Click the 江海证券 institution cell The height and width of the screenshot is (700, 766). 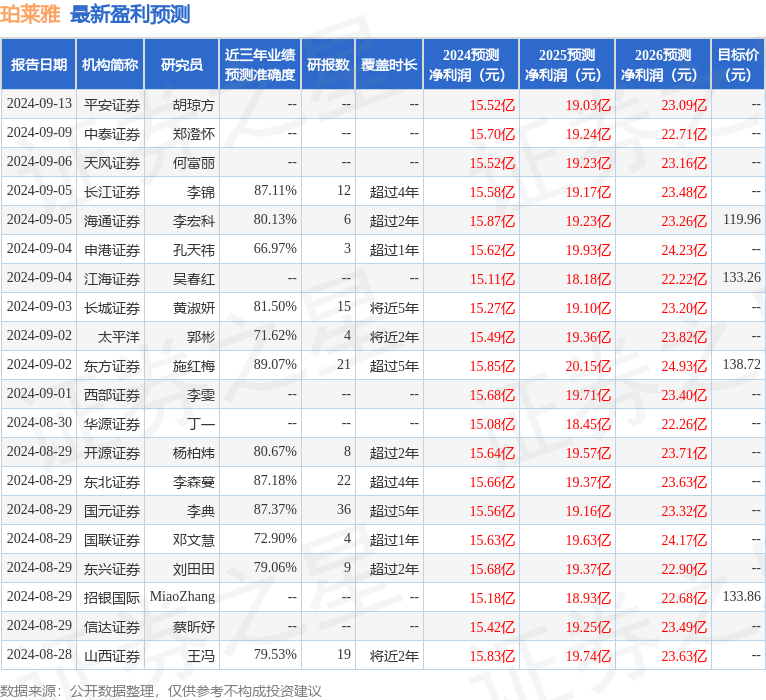112,279
